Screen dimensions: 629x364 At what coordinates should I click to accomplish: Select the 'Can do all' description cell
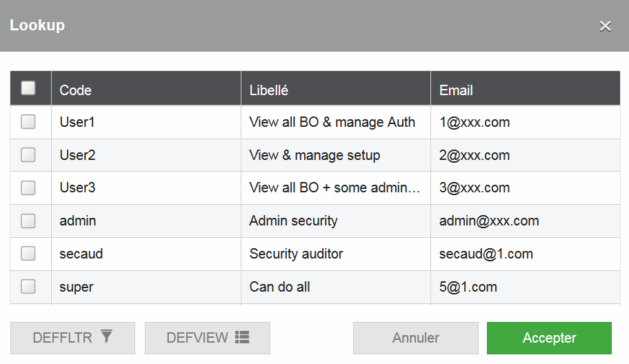point(279,287)
